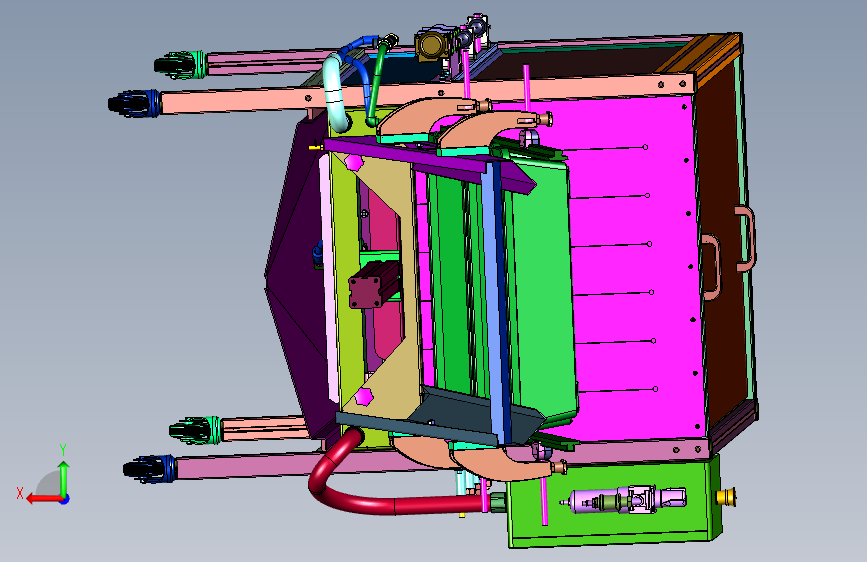Screen dimensions: 867x562
Task: Select the lower pink hex nut on the tan plate
Action: pyautogui.click(x=364, y=396)
